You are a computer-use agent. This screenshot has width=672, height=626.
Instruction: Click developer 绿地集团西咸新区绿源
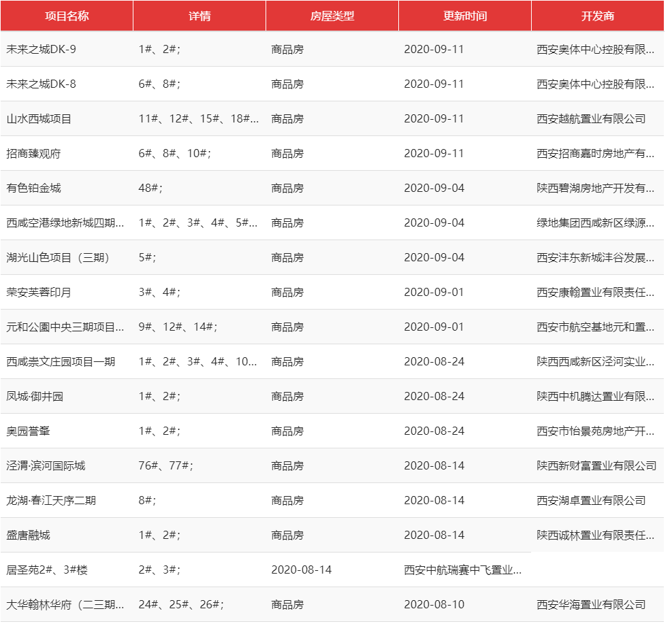(595, 223)
